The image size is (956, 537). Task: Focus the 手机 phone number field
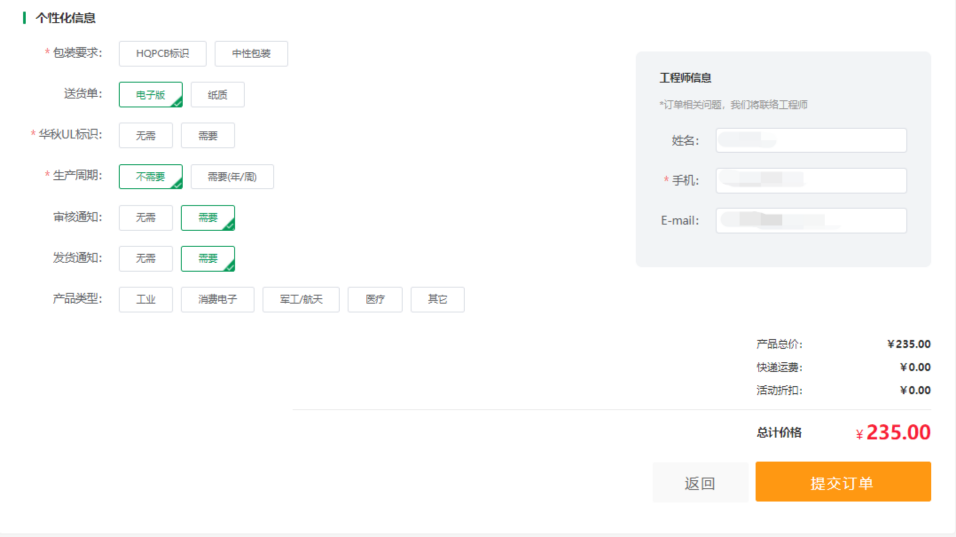[x=810, y=180]
